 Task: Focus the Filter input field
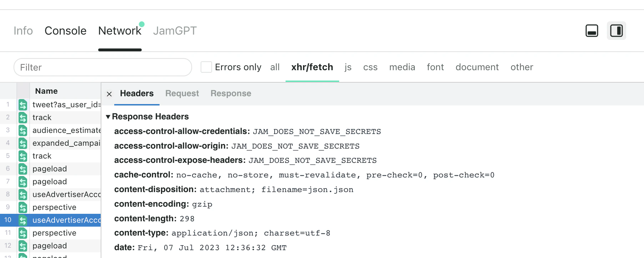pos(103,67)
